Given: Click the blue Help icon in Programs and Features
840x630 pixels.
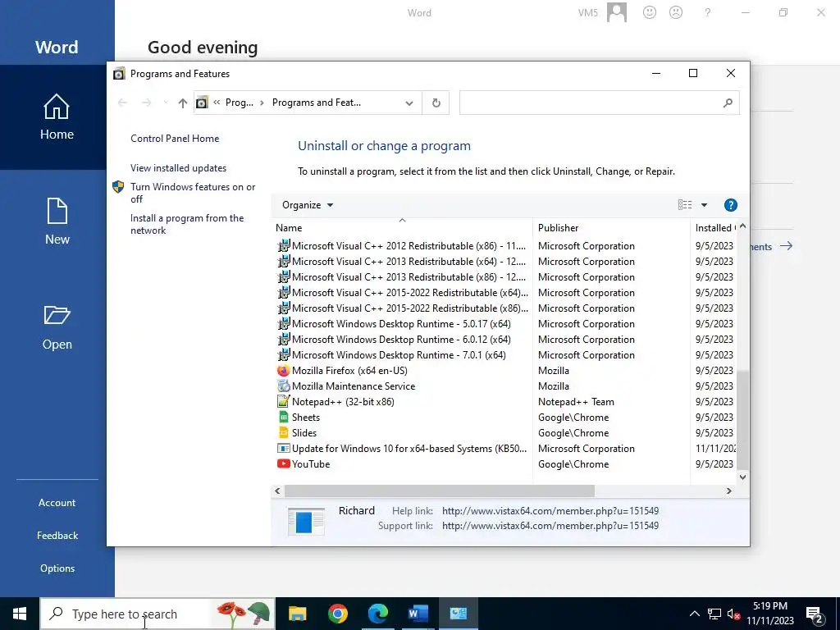Looking at the screenshot, I should pyautogui.click(x=730, y=205).
